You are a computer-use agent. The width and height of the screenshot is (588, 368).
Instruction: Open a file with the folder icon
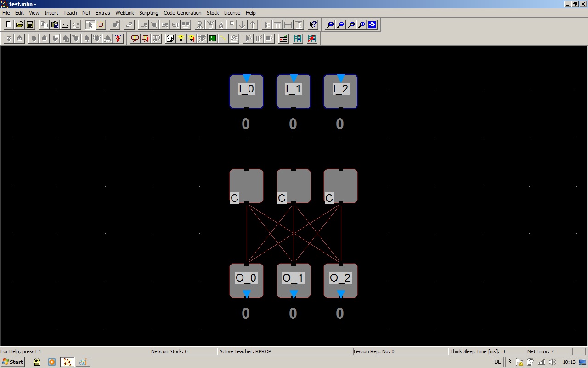pos(19,25)
